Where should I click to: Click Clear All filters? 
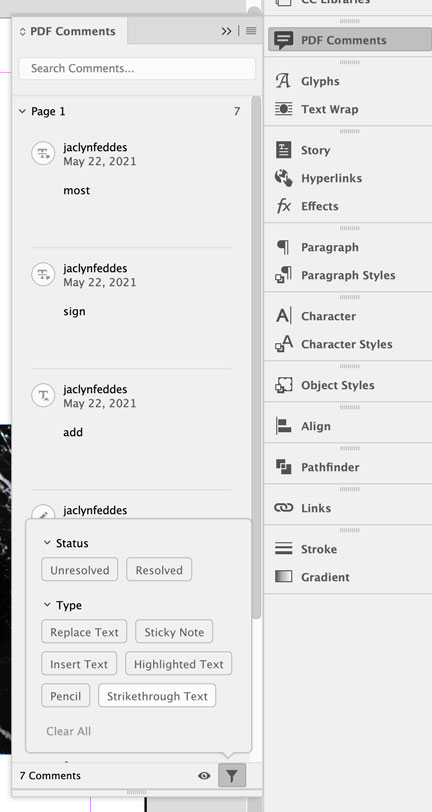(68, 731)
